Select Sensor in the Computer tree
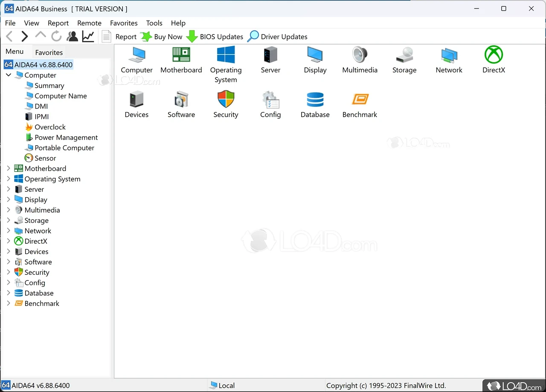This screenshot has width=546, height=392. tap(45, 158)
